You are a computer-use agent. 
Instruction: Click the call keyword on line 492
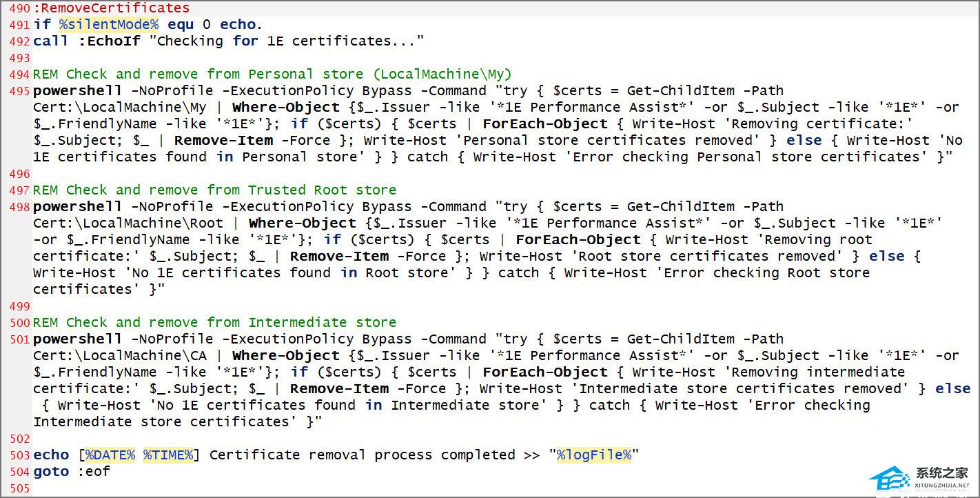click(50, 41)
